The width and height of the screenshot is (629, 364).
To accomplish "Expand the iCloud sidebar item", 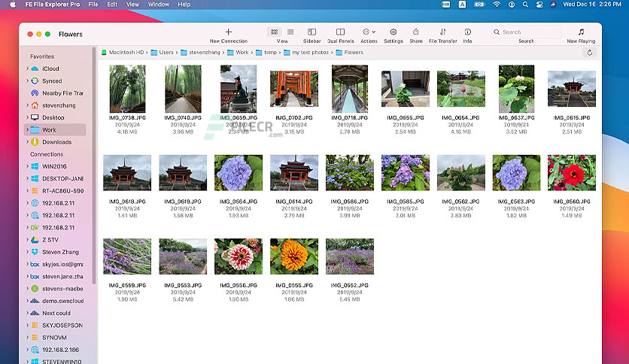I will click(x=27, y=68).
